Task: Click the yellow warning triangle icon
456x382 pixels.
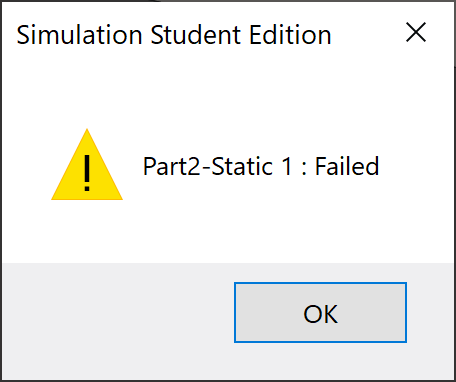Action: coord(87,164)
